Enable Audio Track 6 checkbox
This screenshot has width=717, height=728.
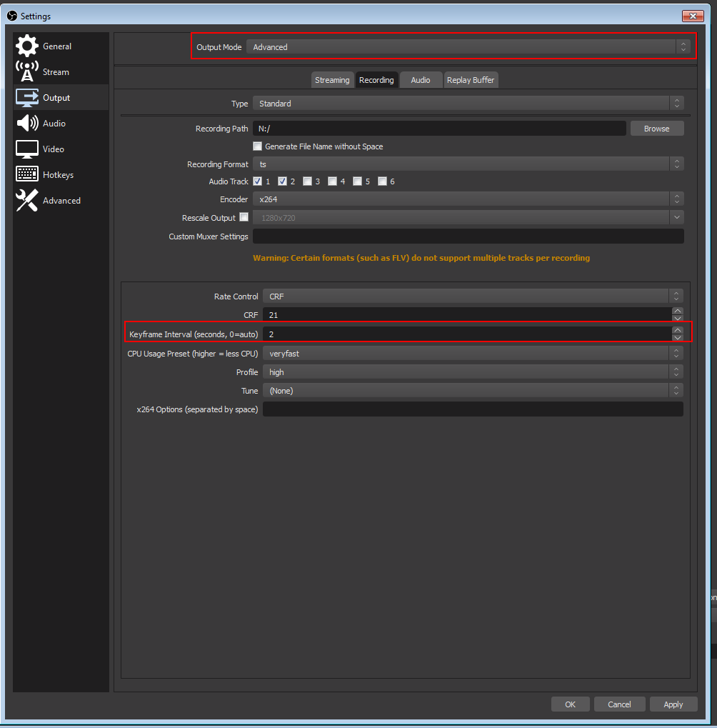pyautogui.click(x=382, y=181)
